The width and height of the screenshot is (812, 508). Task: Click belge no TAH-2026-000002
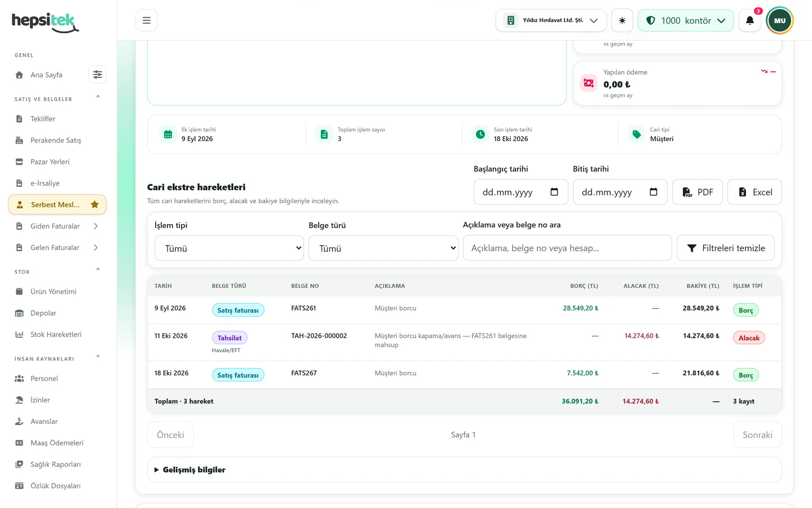319,336
